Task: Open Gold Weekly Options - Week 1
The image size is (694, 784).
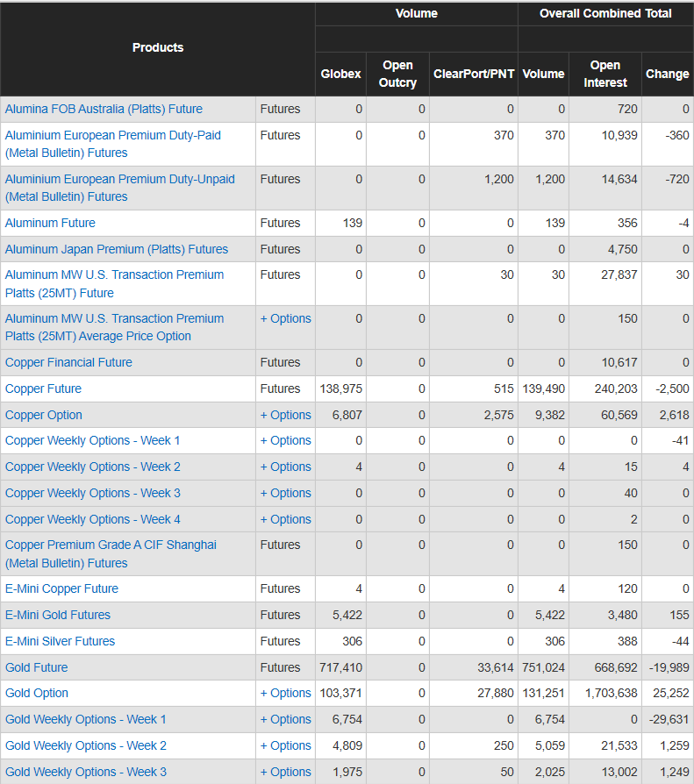Action: click(86, 719)
